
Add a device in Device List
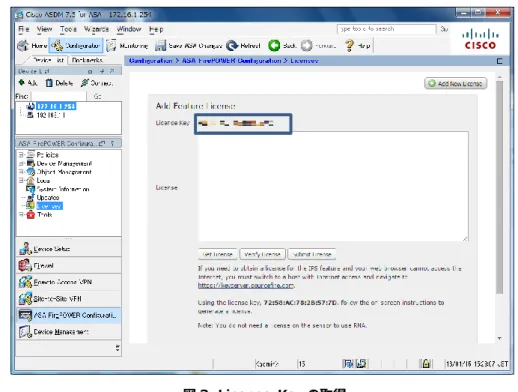(28, 83)
